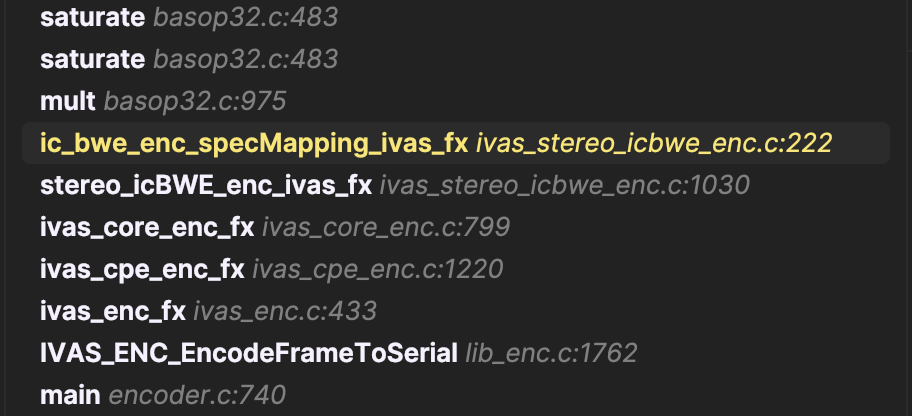Select the ivas_core_enc_fx call frame
Viewport: 912px width, 416px height.
[x=147, y=227]
